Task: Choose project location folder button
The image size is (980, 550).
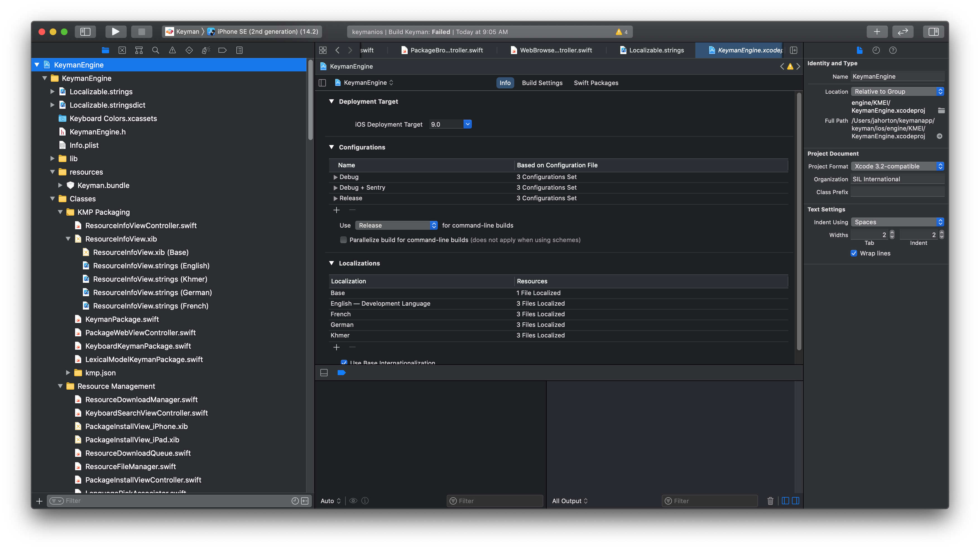Action: (x=941, y=111)
